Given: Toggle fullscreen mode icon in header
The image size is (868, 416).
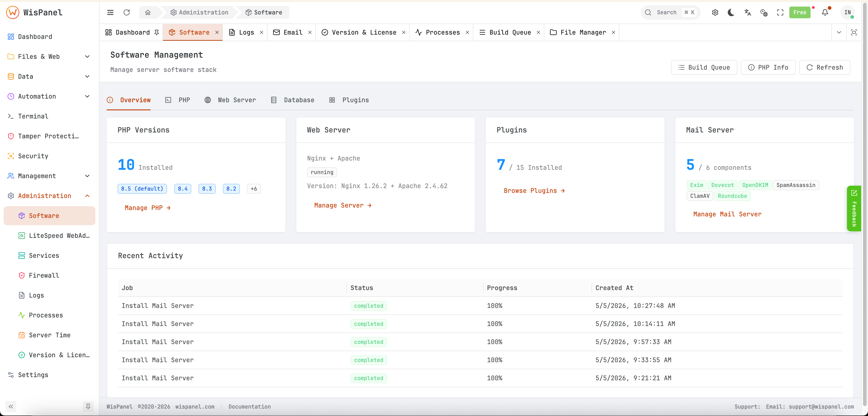Looking at the screenshot, I should [x=780, y=12].
